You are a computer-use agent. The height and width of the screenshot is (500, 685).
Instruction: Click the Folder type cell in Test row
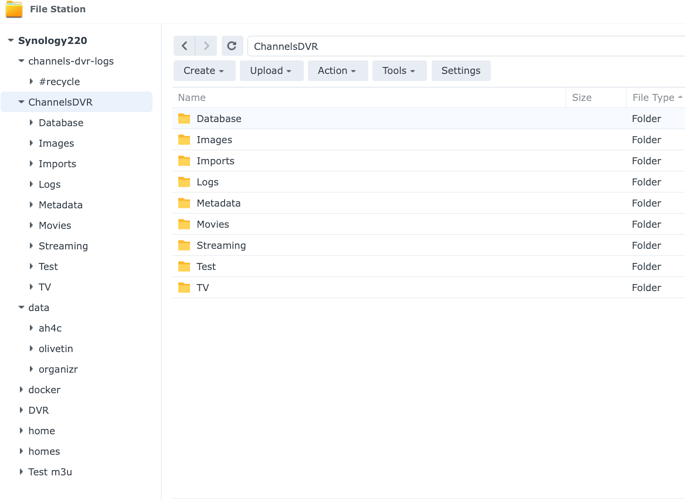pyautogui.click(x=647, y=266)
